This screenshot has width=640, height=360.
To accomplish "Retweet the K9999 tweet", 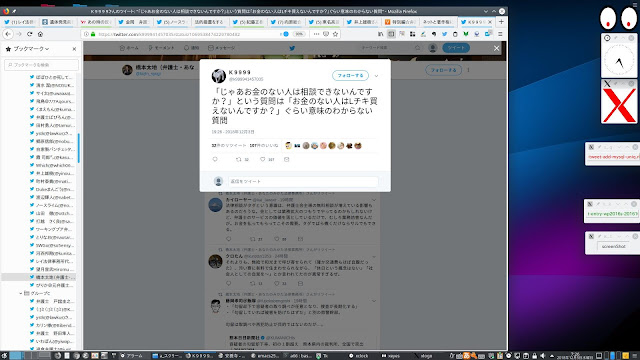I will pyautogui.click(x=239, y=160).
